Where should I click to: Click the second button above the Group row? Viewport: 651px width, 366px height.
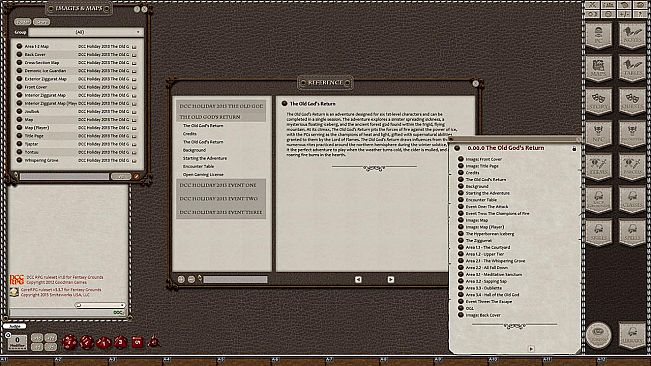[x=42, y=22]
